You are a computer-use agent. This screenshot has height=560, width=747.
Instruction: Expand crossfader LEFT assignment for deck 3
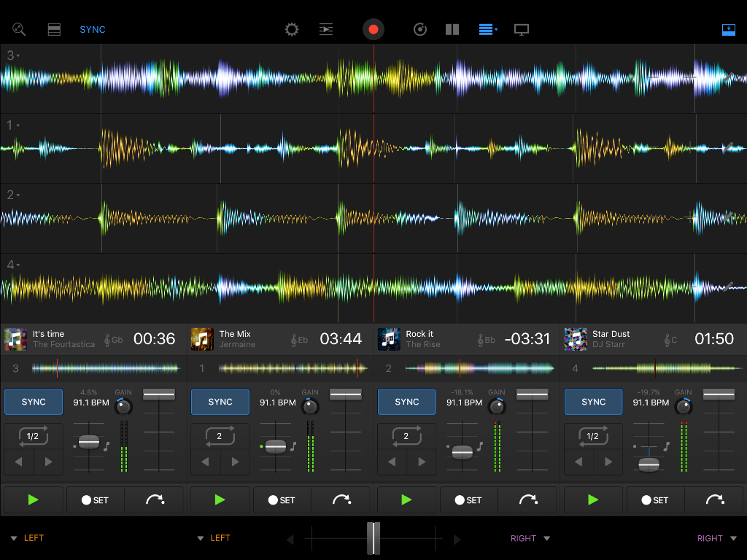click(28, 538)
